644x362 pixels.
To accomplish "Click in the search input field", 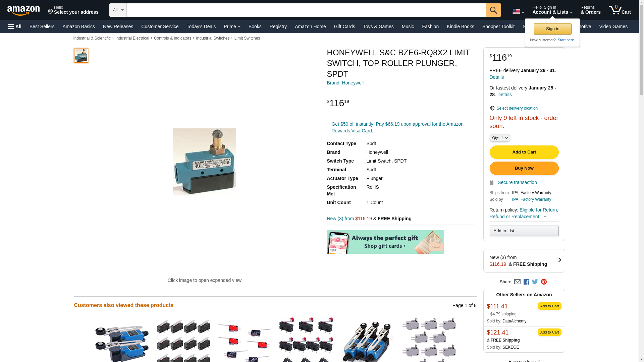I will click(x=306, y=10).
